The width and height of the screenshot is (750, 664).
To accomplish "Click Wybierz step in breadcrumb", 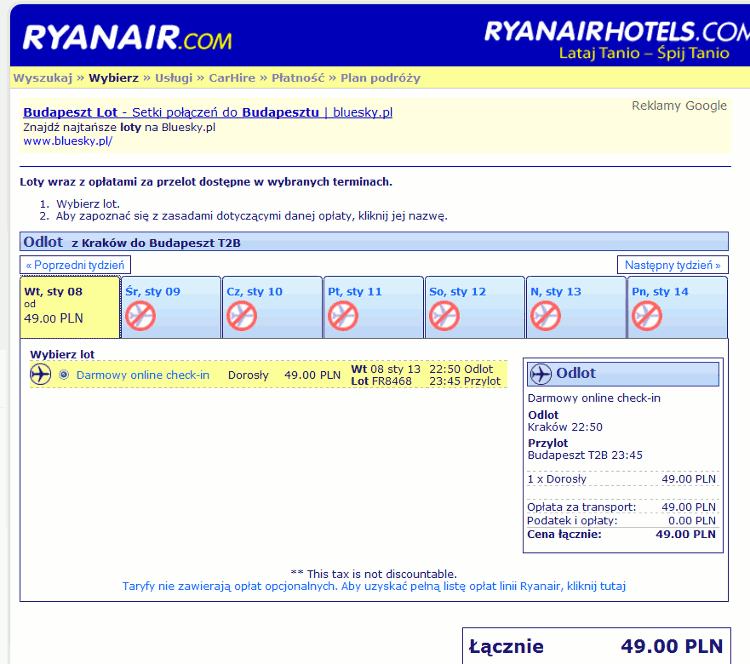I will 114,78.
